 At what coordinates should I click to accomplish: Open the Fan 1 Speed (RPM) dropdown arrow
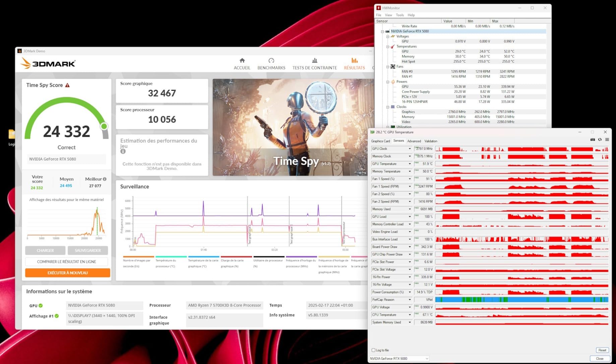tap(410, 187)
